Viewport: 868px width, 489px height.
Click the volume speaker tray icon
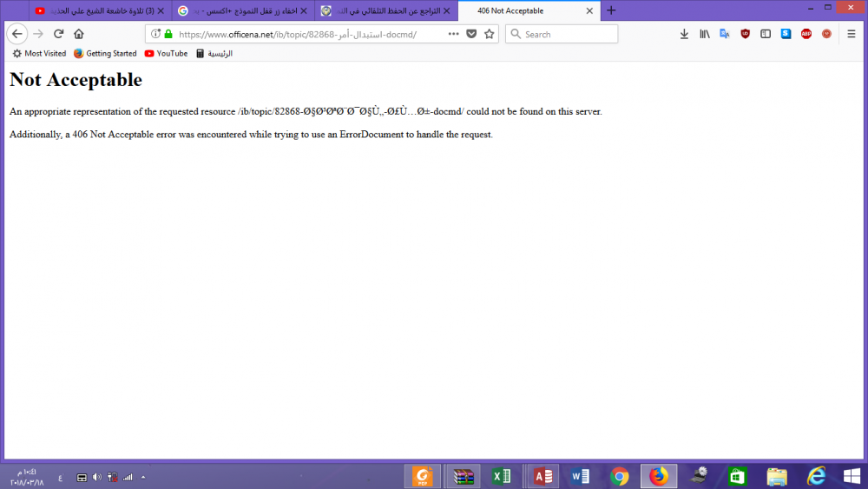click(97, 477)
